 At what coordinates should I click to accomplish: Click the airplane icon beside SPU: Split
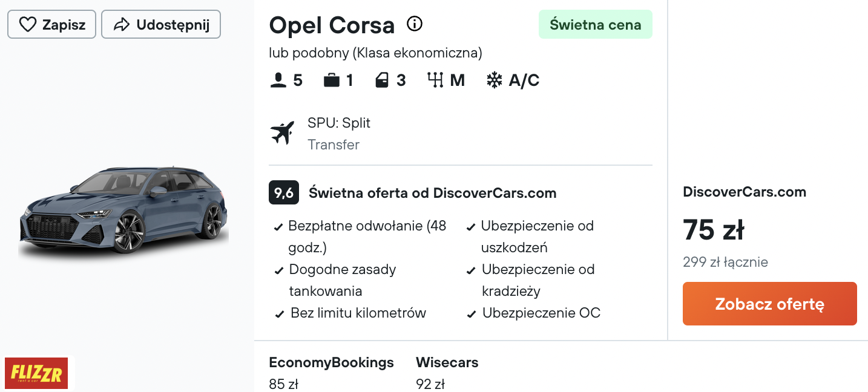283,133
